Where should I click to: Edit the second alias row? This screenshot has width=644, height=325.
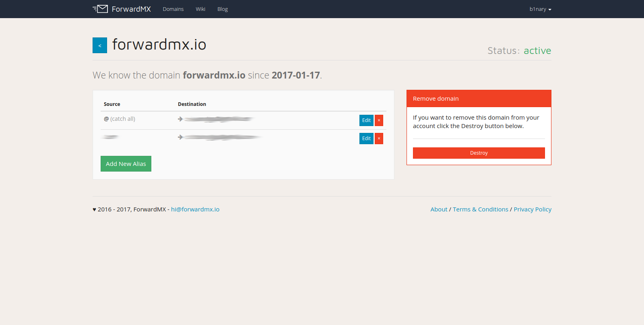[x=366, y=139]
